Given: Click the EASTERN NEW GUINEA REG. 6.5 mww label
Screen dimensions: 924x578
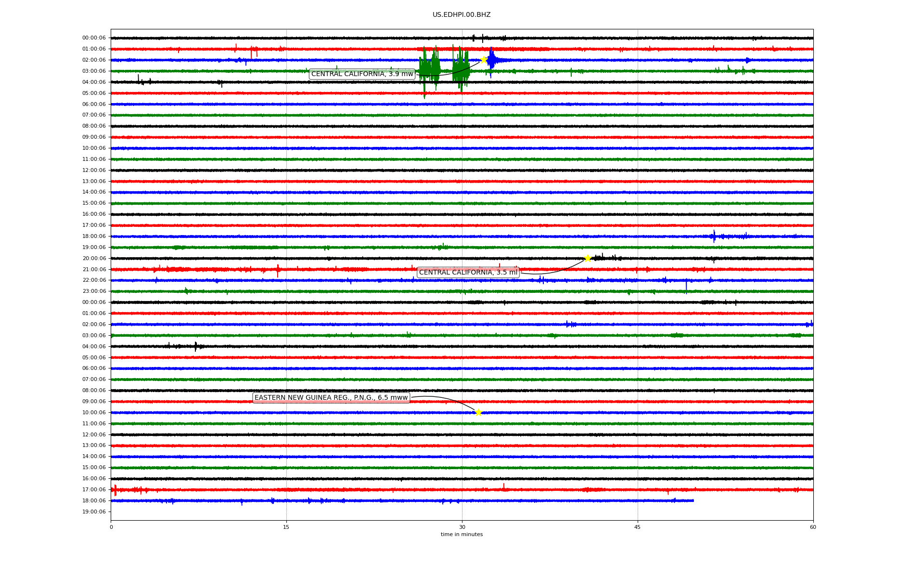Looking at the screenshot, I should point(331,398).
